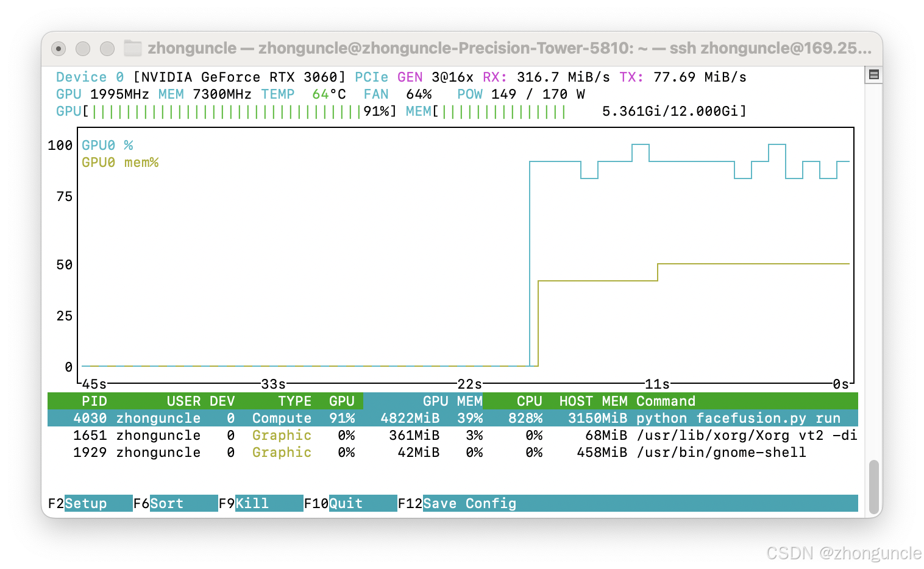This screenshot has height=569, width=924.
Task: Click the vertical scrollbar on the right
Action: tap(875, 487)
